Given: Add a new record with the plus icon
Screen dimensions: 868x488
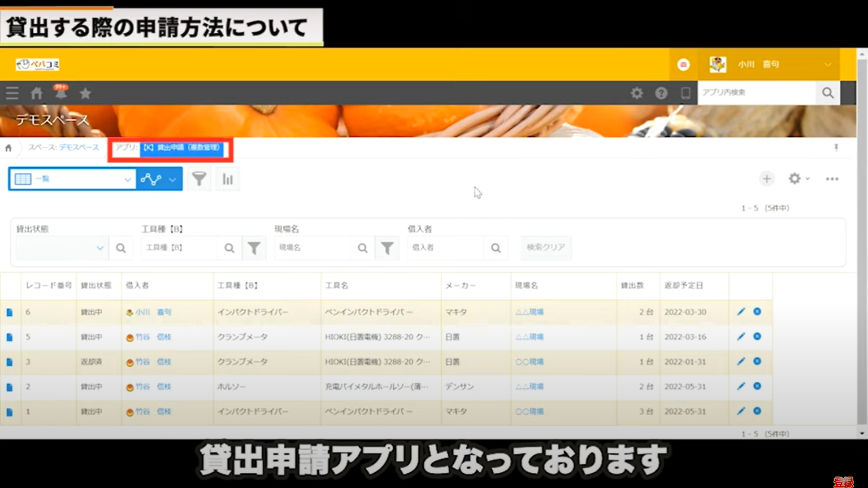Looking at the screenshot, I should coord(767,178).
